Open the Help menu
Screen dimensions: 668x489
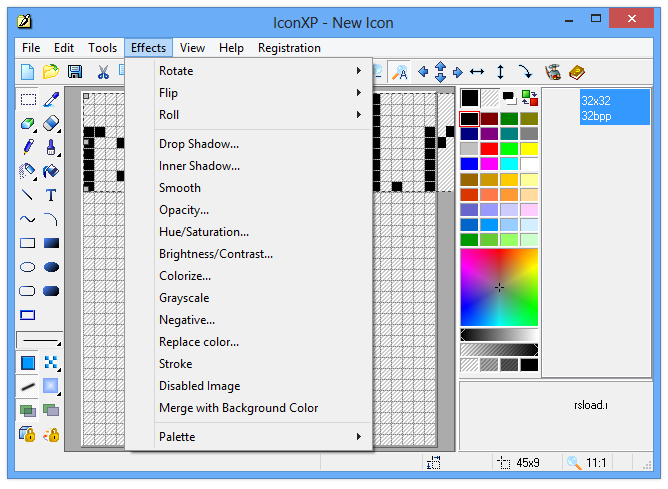click(231, 48)
